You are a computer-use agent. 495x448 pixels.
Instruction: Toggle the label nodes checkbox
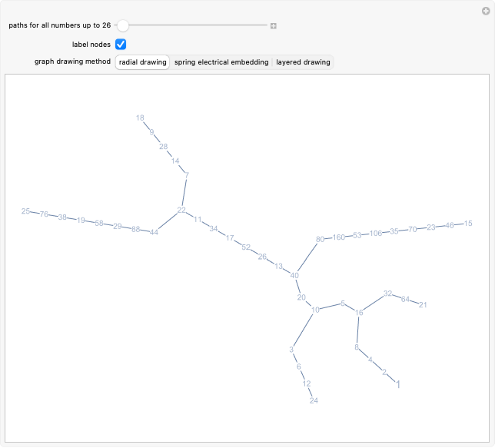[x=121, y=44]
